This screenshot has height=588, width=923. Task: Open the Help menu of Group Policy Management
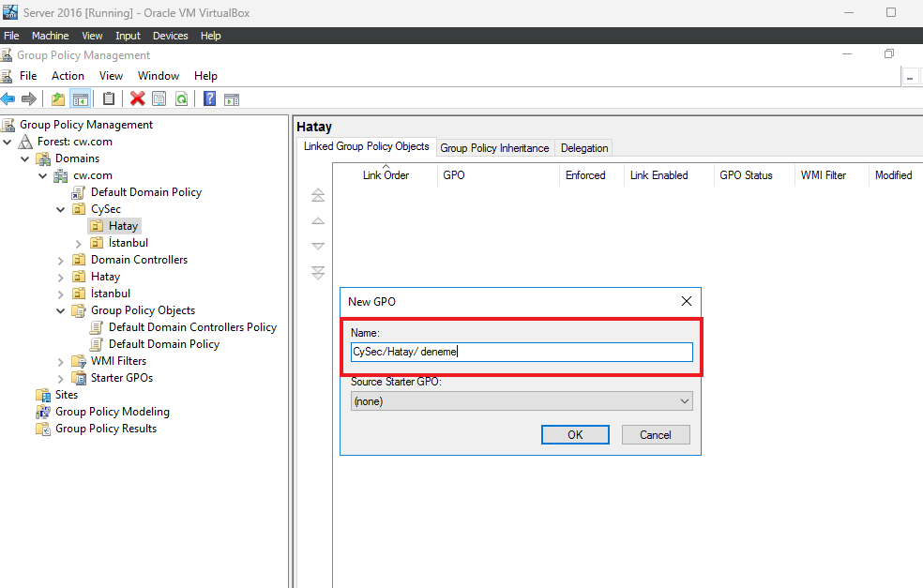[x=205, y=76]
